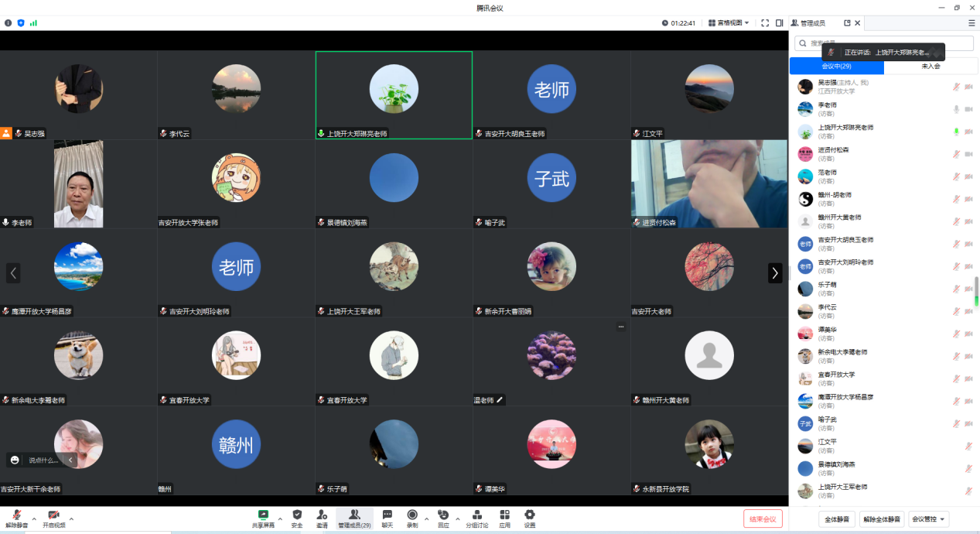Viewport: 980px width, 534px height.
Task: Enter fullscreen using the top bar icon
Action: (765, 23)
